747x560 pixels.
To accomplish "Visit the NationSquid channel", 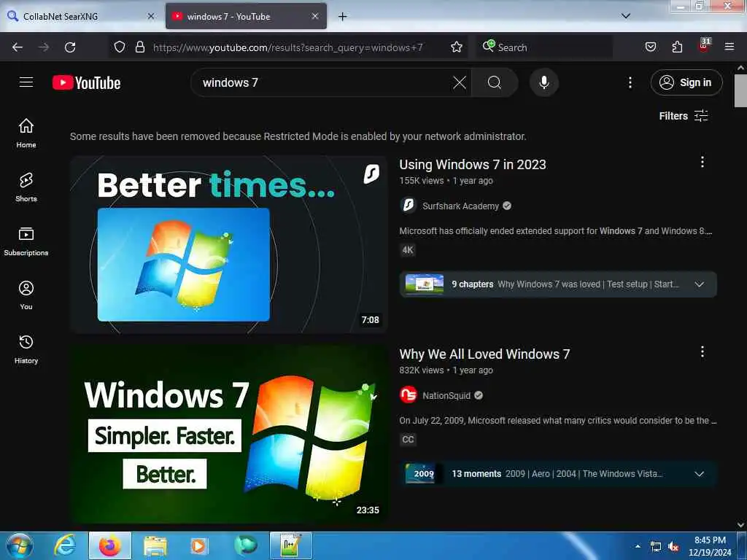I will (446, 395).
